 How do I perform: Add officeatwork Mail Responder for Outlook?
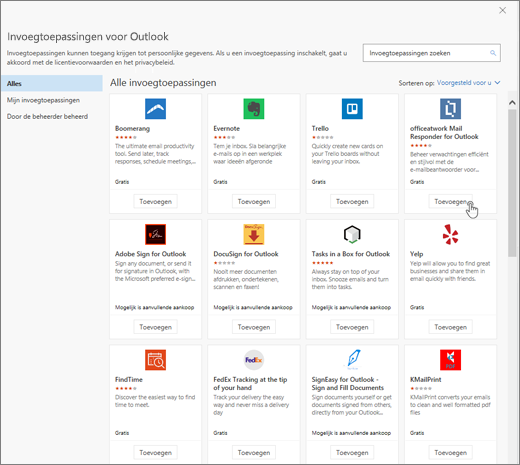450,202
